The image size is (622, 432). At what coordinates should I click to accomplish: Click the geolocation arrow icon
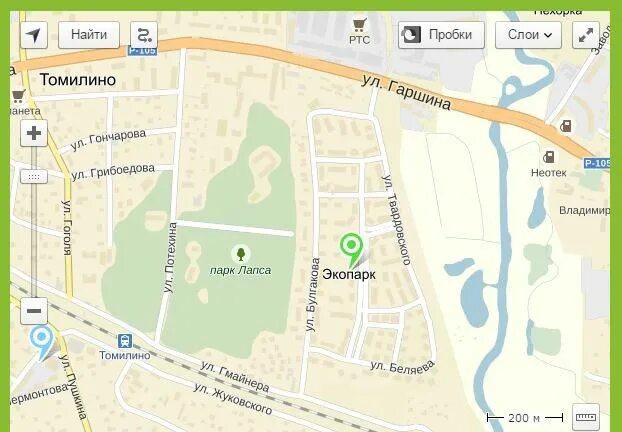click(34, 35)
